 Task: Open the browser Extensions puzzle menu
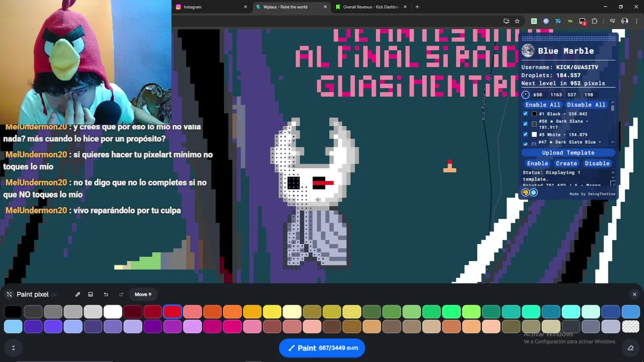tap(595, 21)
